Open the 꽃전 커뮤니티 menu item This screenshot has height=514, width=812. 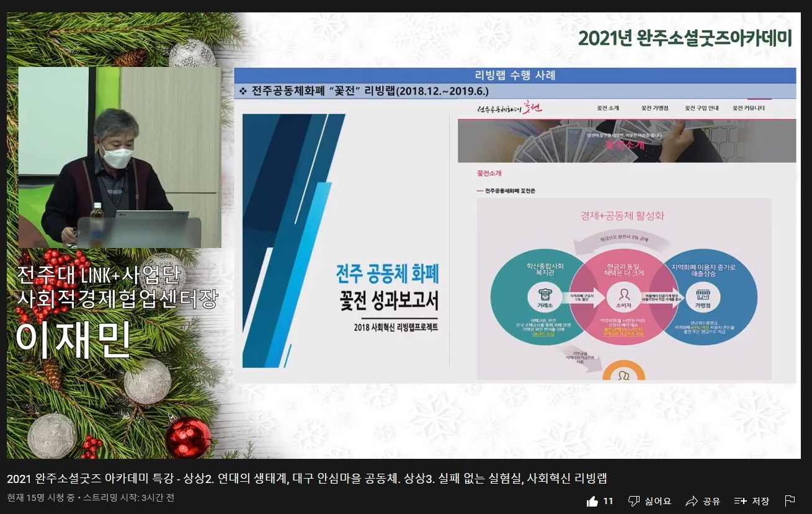(748, 108)
